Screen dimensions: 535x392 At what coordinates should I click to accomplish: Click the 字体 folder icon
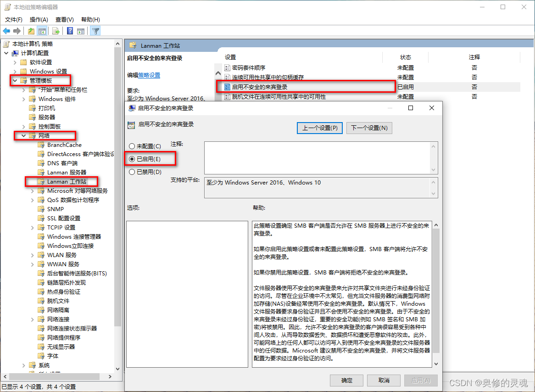[x=41, y=356]
